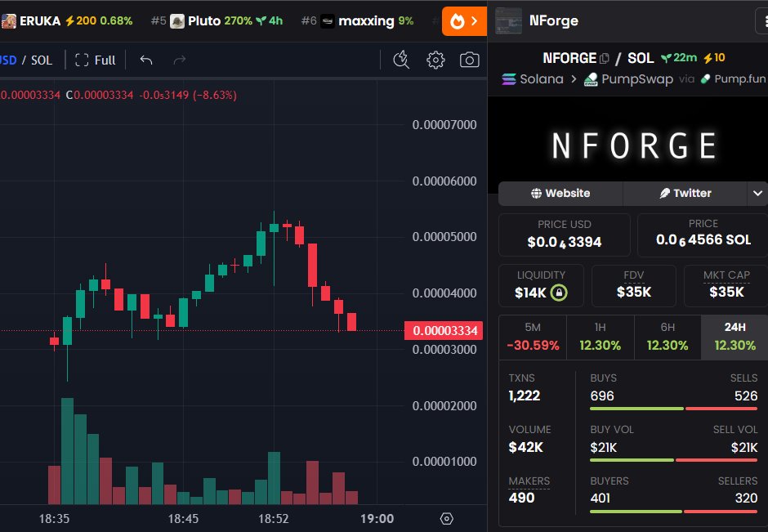Viewport: 768px width, 532px height.
Task: Click the Pump.fun origin link
Action: coord(733,79)
